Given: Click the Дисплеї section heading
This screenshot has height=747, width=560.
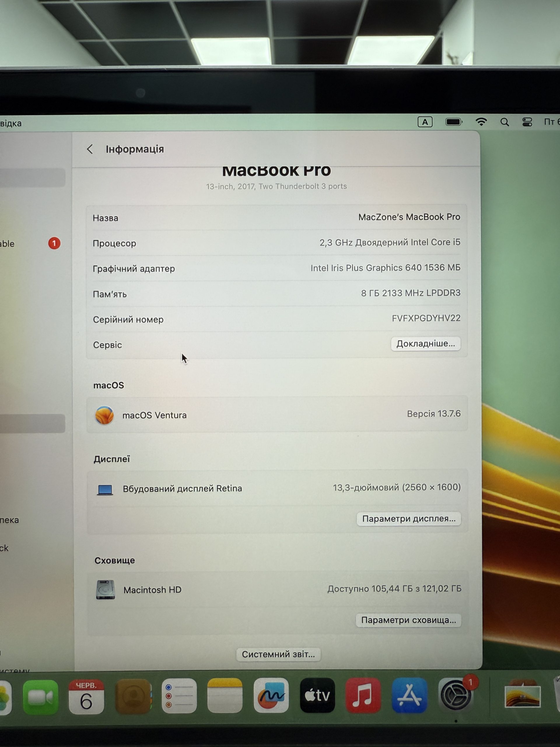Looking at the screenshot, I should [x=112, y=459].
